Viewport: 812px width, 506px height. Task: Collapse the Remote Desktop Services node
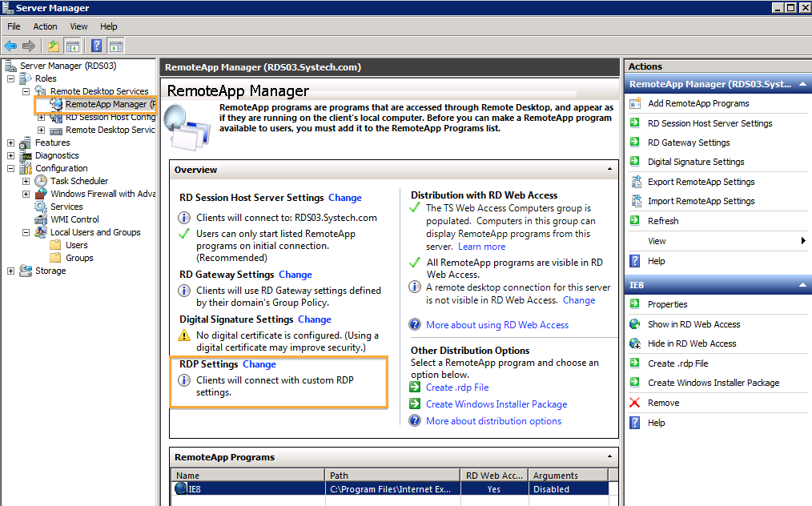pyautogui.click(x=26, y=91)
